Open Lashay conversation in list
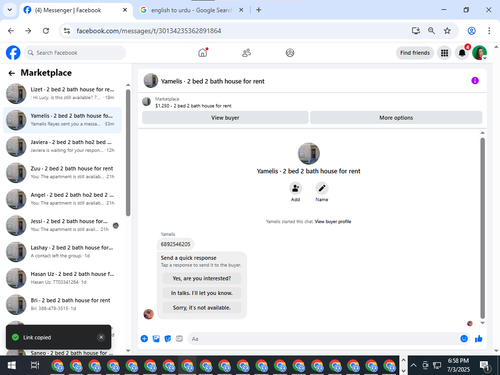 (62, 252)
